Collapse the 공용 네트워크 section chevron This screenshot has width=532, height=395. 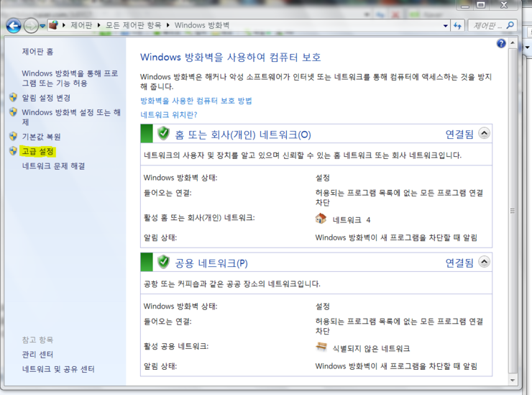(484, 262)
